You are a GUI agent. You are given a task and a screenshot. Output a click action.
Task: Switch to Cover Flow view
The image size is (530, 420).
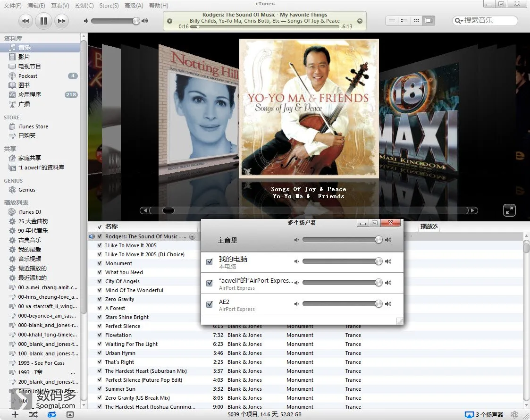tap(429, 21)
